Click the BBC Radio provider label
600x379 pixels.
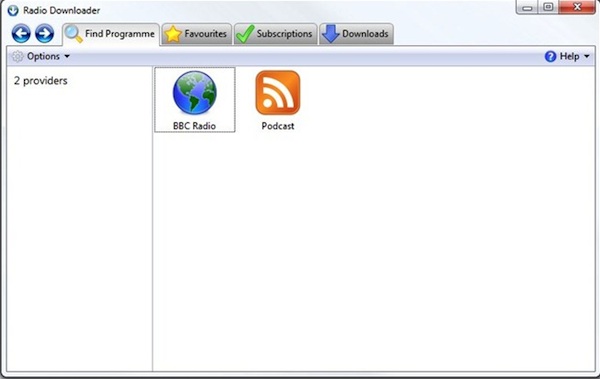point(194,126)
